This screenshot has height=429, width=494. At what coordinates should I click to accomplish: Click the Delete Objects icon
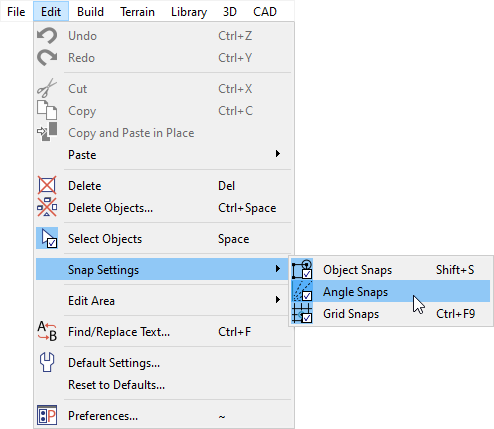(47, 207)
